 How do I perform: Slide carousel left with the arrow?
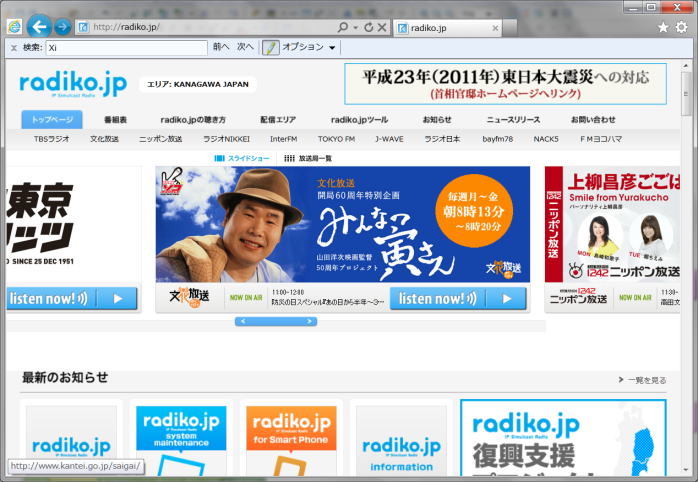[243, 321]
